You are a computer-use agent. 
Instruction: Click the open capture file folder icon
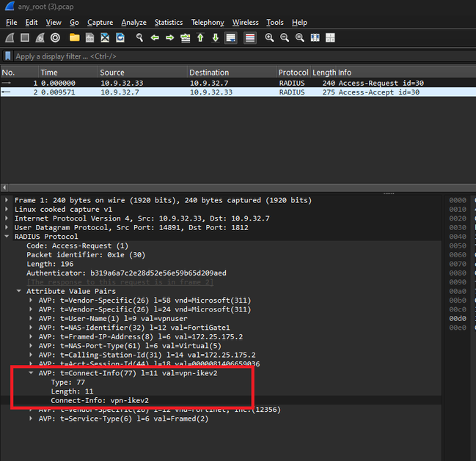click(74, 38)
